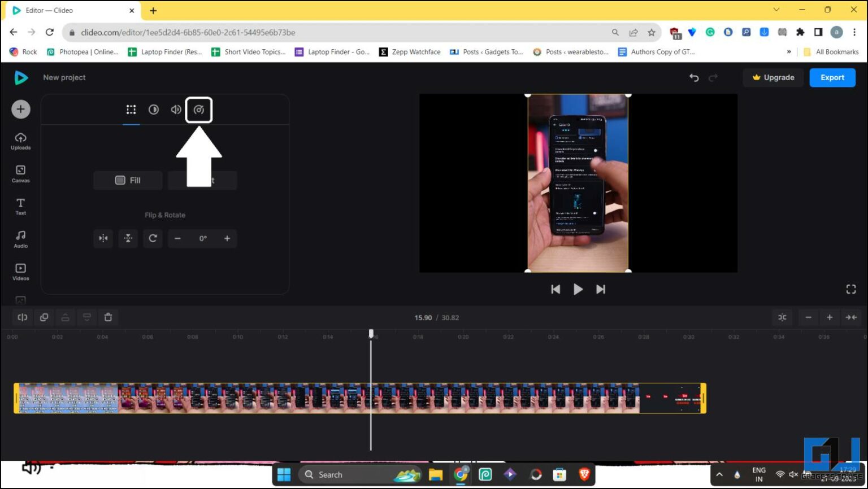Image resolution: width=868 pixels, height=489 pixels.
Task: Rotate the clip 90 degrees
Action: point(153,238)
